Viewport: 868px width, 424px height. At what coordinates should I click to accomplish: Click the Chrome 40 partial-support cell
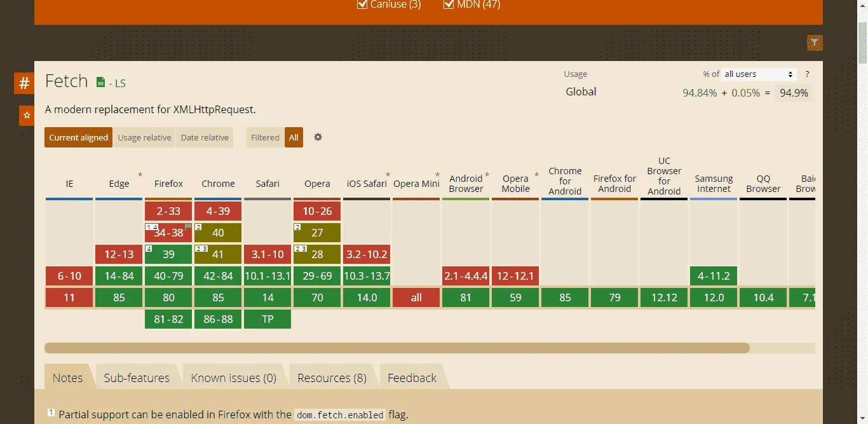click(218, 233)
